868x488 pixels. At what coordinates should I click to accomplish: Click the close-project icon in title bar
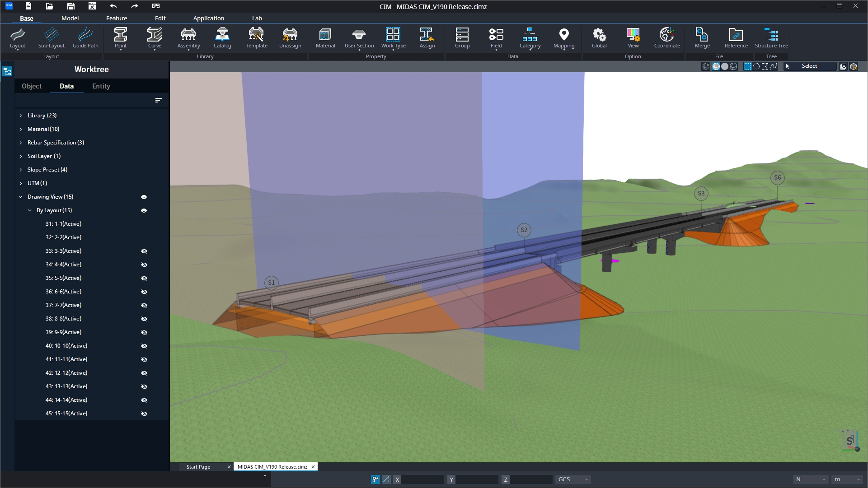92,6
